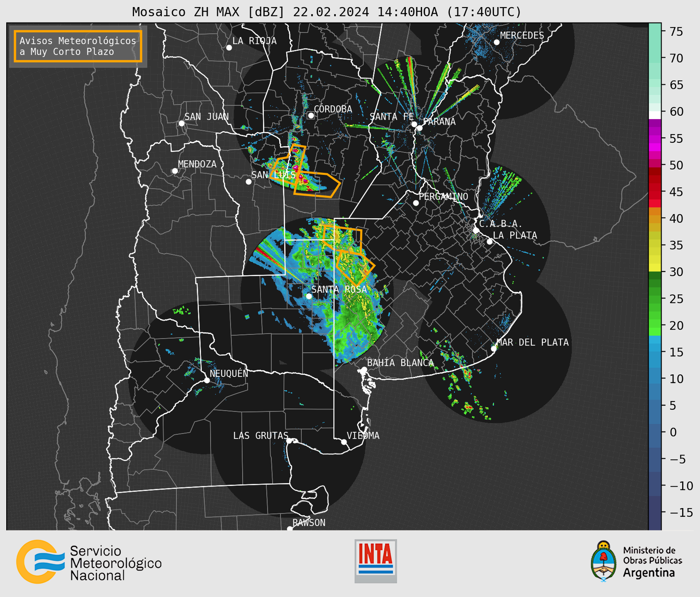
Task: Click the map title with date and time
Action: click(327, 12)
